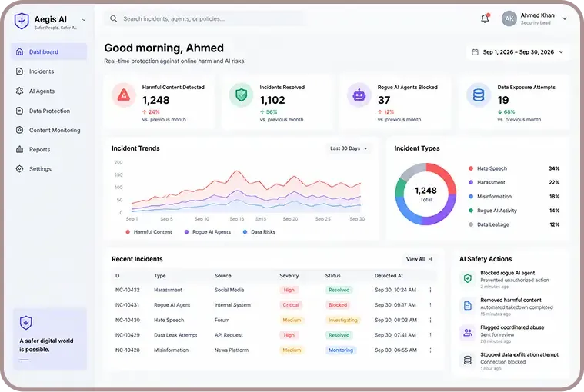Click the Social Media source cell
Viewport: 584px width, 392px height.
click(x=229, y=290)
